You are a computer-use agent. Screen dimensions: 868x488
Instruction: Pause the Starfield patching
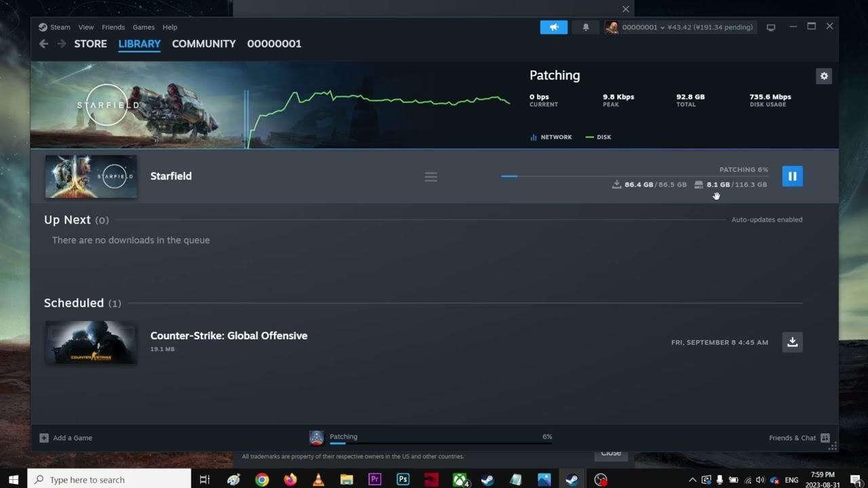792,176
